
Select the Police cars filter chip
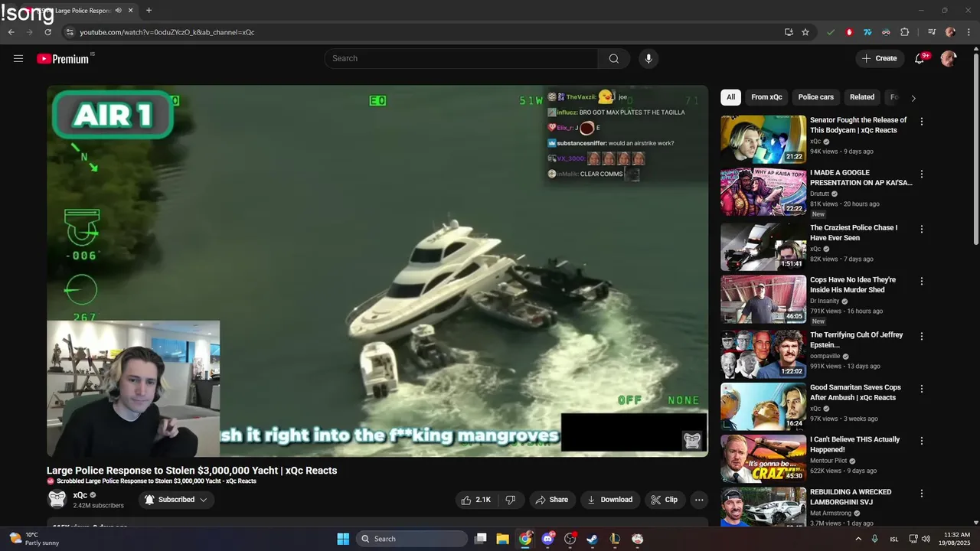816,97
